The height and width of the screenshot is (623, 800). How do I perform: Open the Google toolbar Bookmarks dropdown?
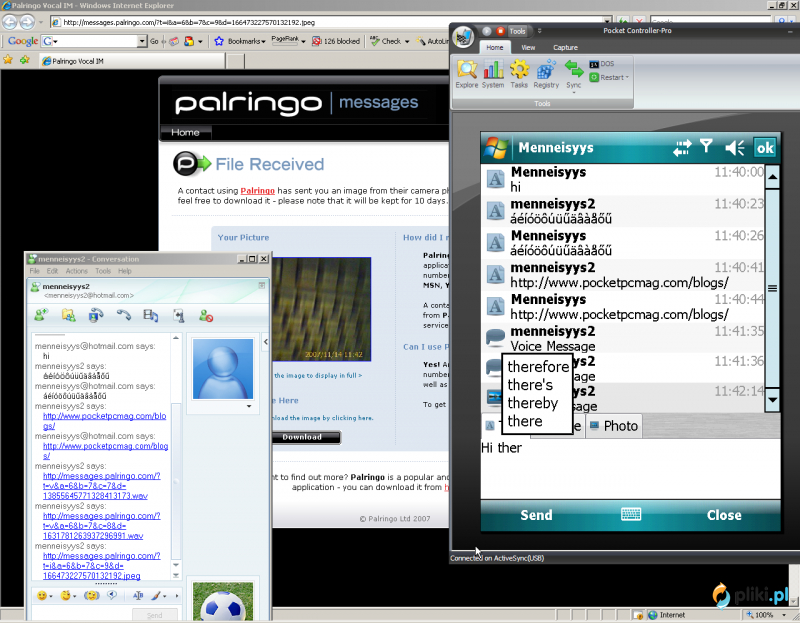point(240,41)
